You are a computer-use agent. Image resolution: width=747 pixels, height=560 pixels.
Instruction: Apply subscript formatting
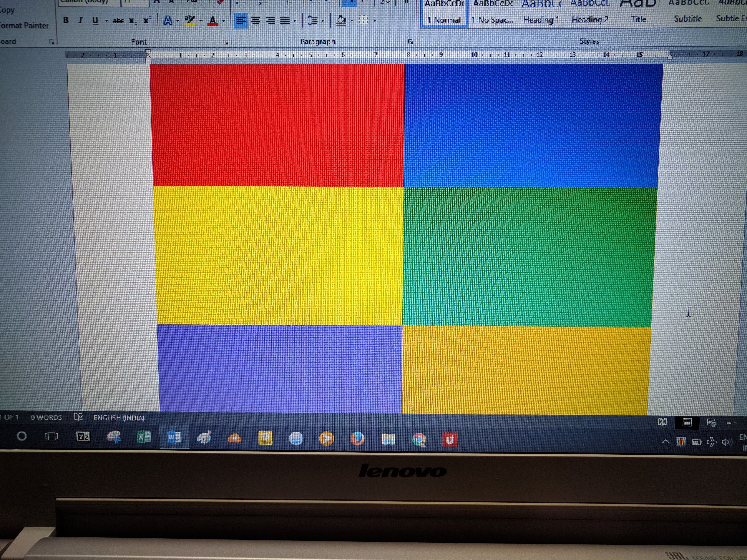click(x=133, y=21)
